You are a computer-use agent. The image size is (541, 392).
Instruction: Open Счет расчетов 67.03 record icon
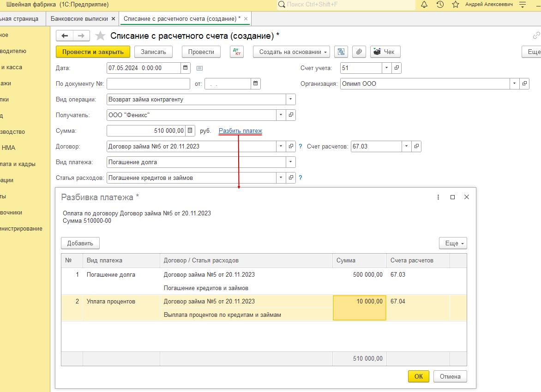416,146
